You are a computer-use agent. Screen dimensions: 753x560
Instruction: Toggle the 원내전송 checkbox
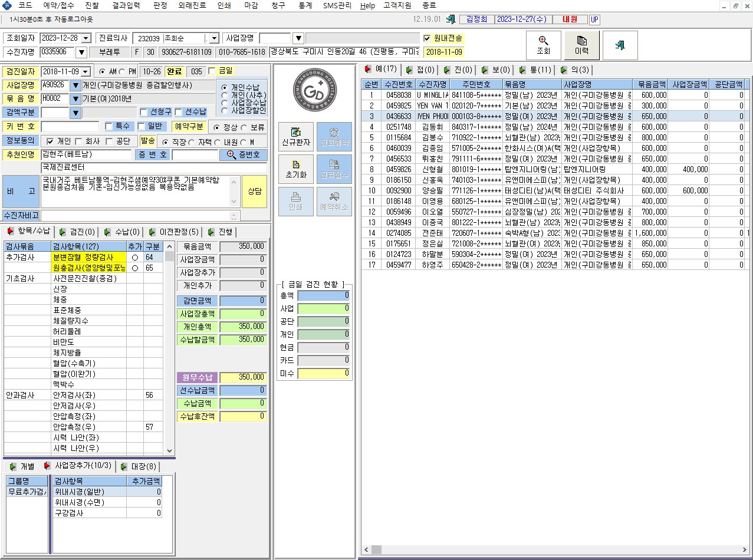click(x=428, y=38)
